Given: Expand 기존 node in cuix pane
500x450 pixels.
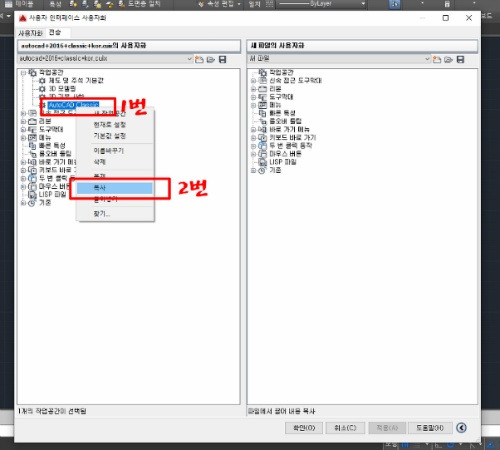Looking at the screenshot, I should [23, 203].
